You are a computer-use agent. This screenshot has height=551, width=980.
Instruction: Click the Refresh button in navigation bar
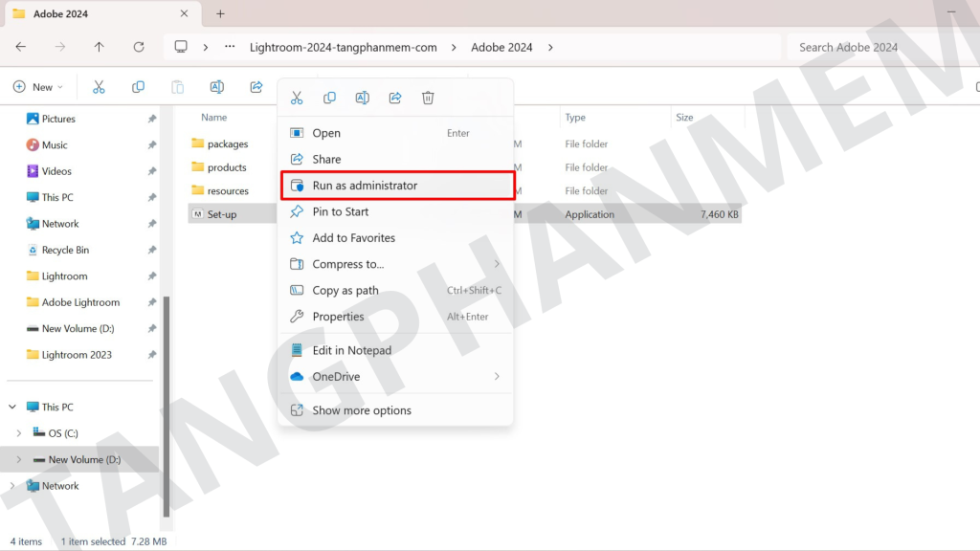point(139,47)
